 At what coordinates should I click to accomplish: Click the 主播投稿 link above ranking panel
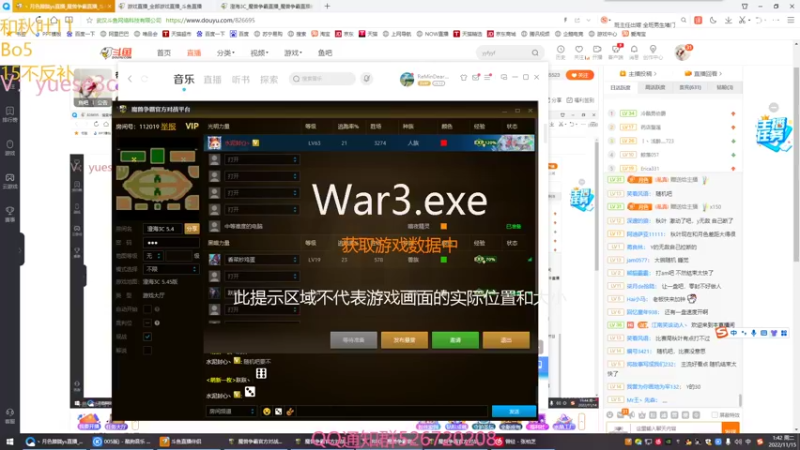coord(638,74)
